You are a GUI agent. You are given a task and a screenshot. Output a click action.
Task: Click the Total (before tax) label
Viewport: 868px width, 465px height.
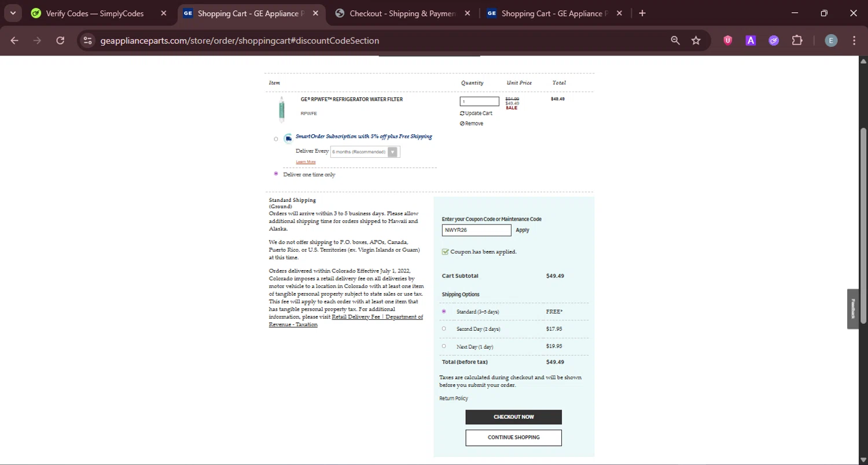click(465, 362)
